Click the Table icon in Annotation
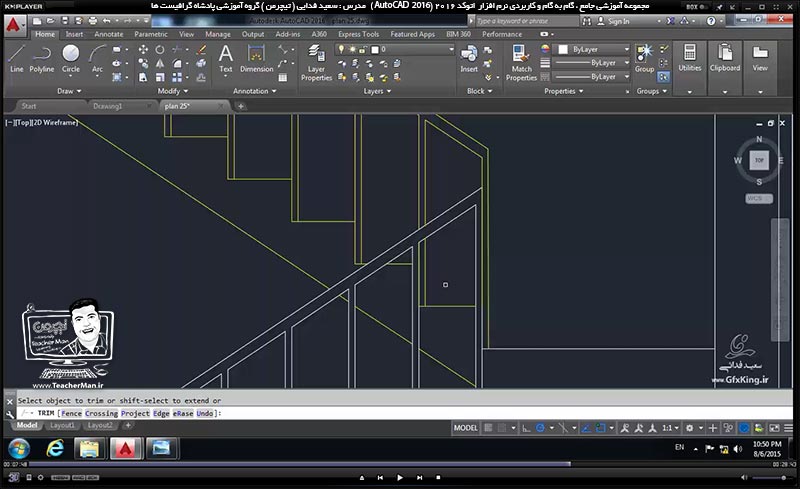 283,78
